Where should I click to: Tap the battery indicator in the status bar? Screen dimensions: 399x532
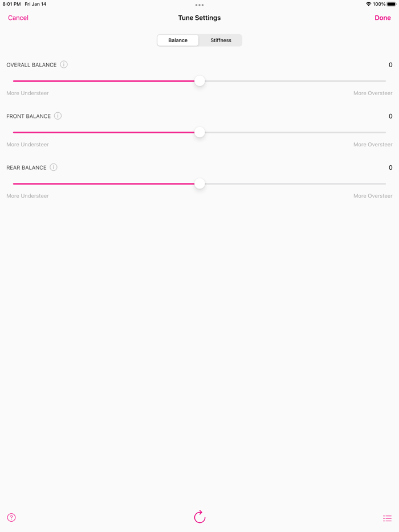point(391,4)
